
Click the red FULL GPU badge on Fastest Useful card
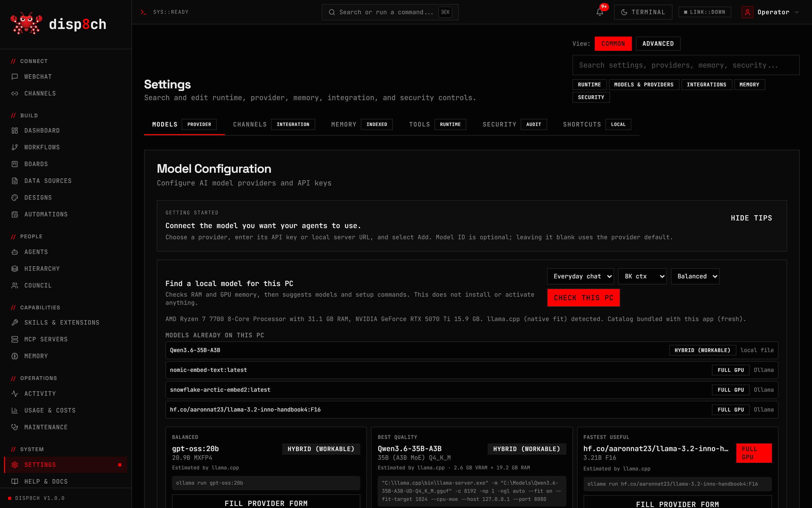pyautogui.click(x=754, y=453)
